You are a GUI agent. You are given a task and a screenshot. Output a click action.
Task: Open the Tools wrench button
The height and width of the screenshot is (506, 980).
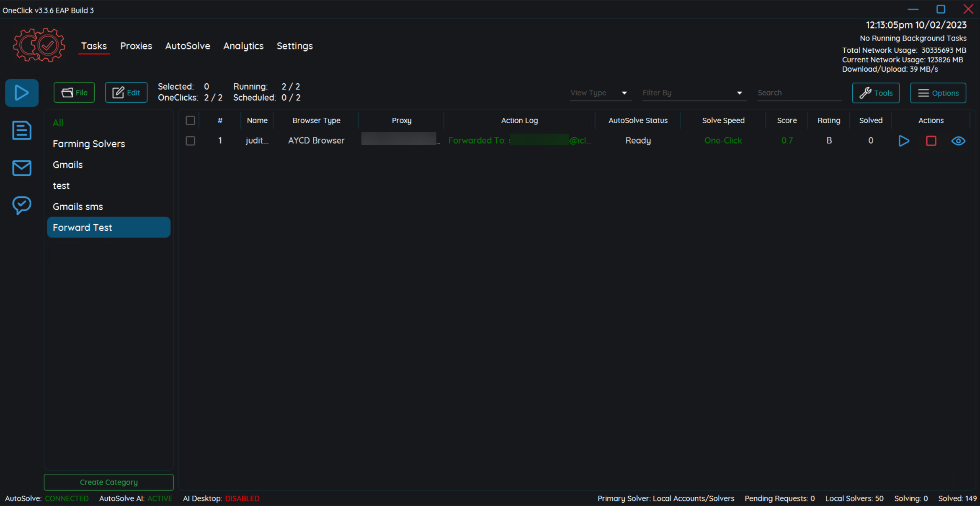(876, 93)
